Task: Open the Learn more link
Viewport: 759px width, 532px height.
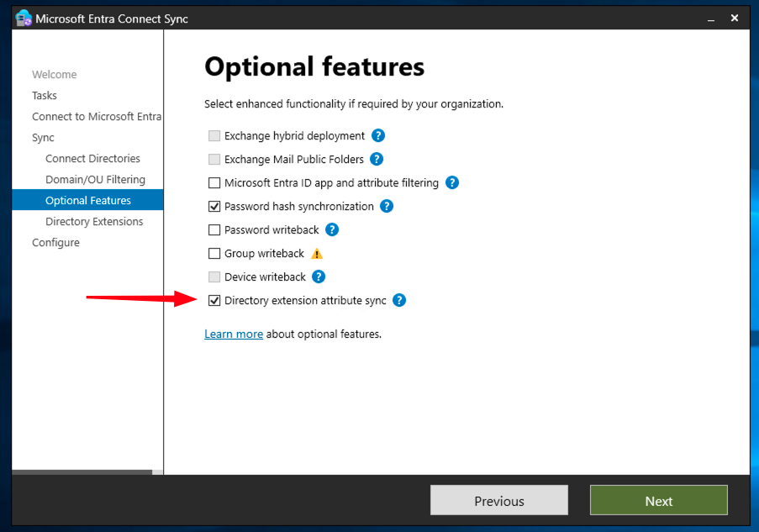Action: click(234, 334)
